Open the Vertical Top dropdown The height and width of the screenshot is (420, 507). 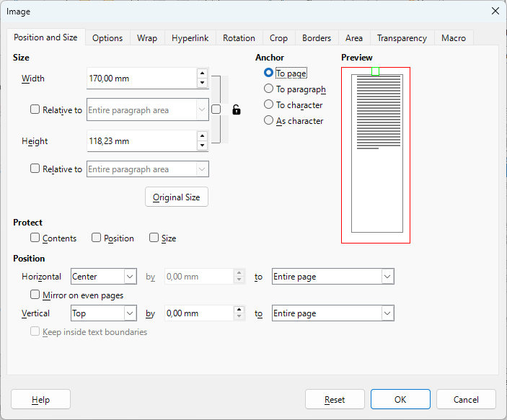click(x=104, y=313)
